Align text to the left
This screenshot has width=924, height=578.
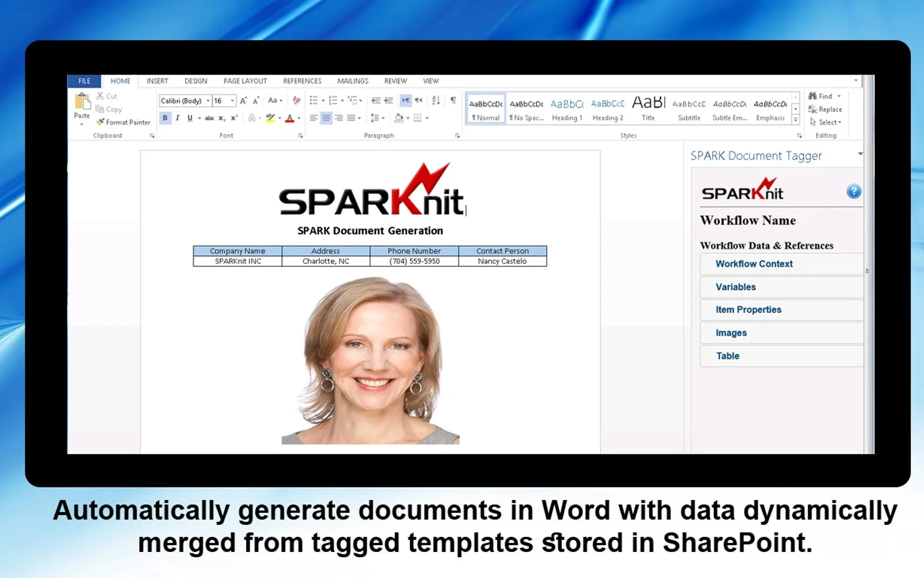[x=314, y=118]
